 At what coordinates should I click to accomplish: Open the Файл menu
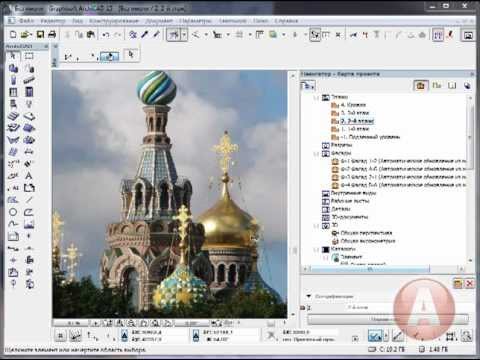[26, 21]
